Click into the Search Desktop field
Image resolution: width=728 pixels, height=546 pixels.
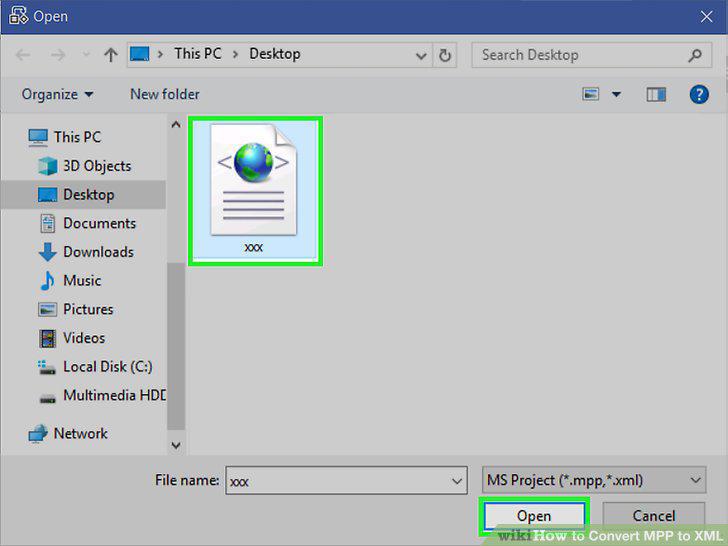coord(592,55)
